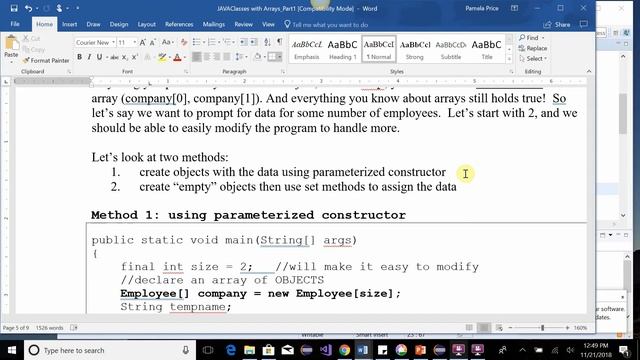Viewport: 640px width, 360px height.
Task: Click the Share button
Action: pos(557,24)
